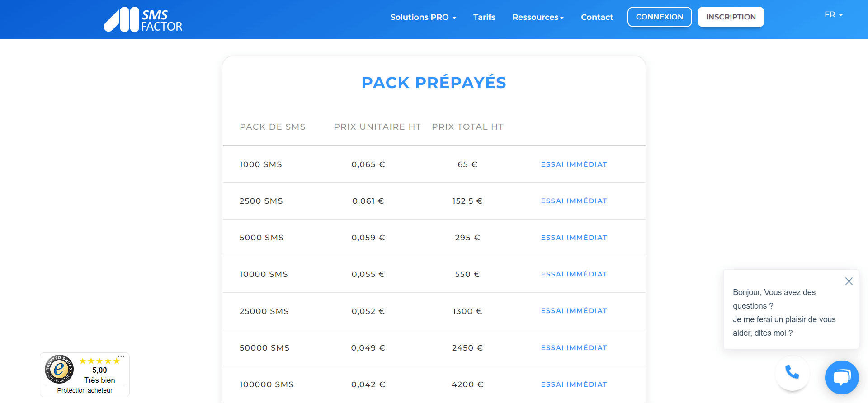868x403 pixels.
Task: Expand the Solutions PRO dropdown menu
Action: (x=423, y=17)
